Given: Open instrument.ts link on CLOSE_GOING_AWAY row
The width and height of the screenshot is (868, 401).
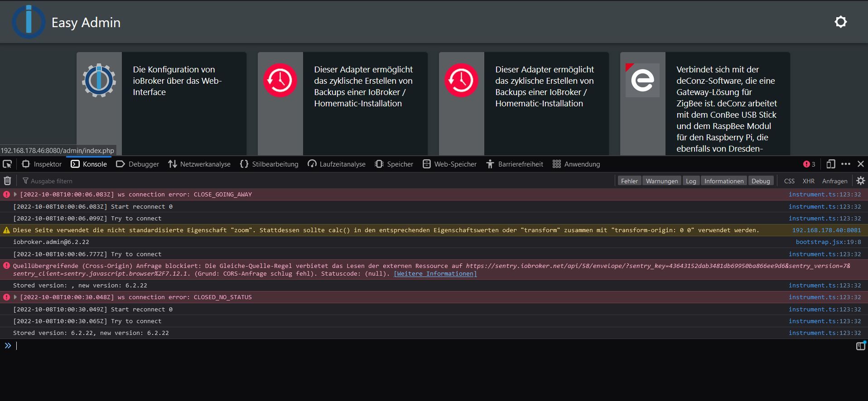Looking at the screenshot, I should 825,195.
